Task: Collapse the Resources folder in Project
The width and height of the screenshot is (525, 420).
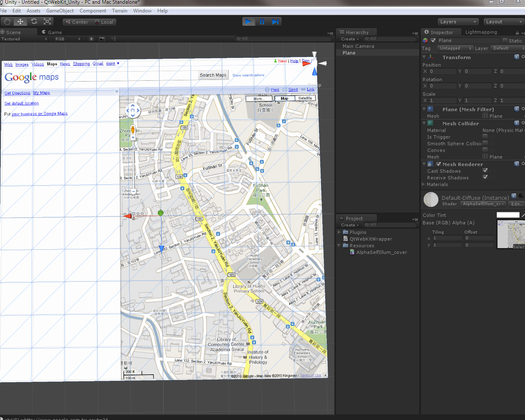Action: (x=339, y=246)
